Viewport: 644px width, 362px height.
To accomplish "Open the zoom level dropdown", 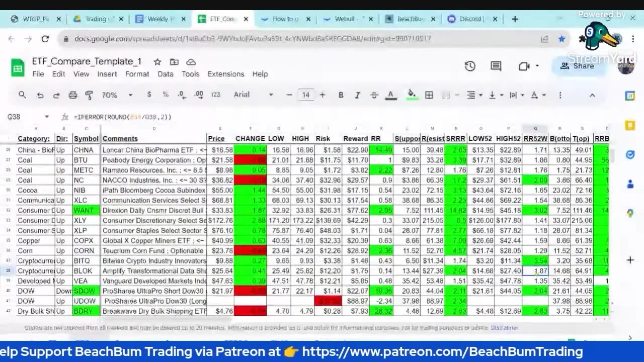I will pos(117,95).
